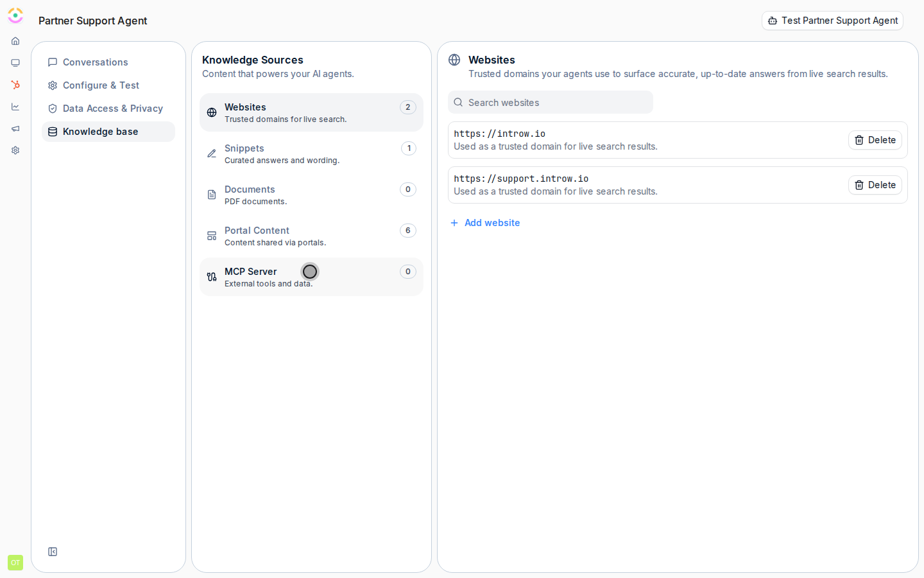Select the Documents knowledge source
The width and height of the screenshot is (924, 578).
[x=311, y=195]
